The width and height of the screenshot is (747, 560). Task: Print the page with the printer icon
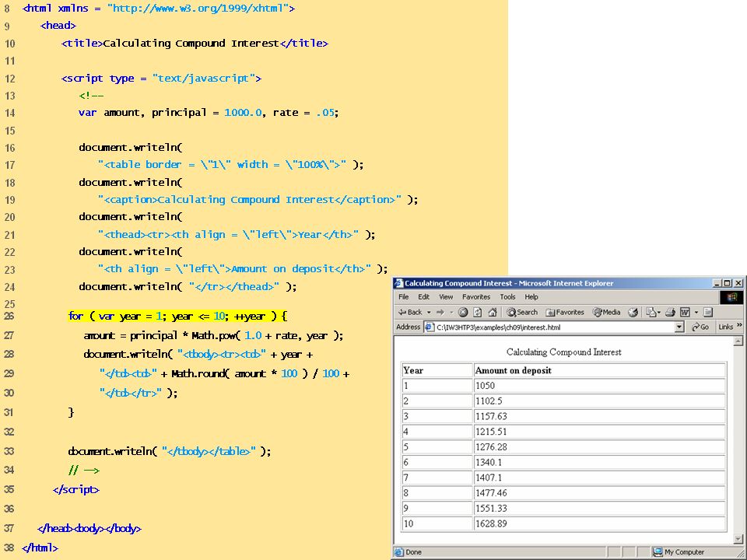tap(670, 313)
